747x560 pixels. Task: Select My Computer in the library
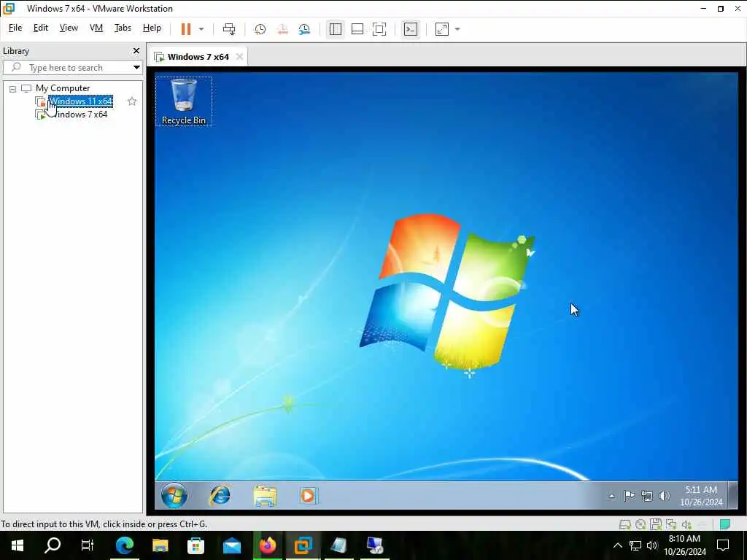pyautogui.click(x=63, y=88)
